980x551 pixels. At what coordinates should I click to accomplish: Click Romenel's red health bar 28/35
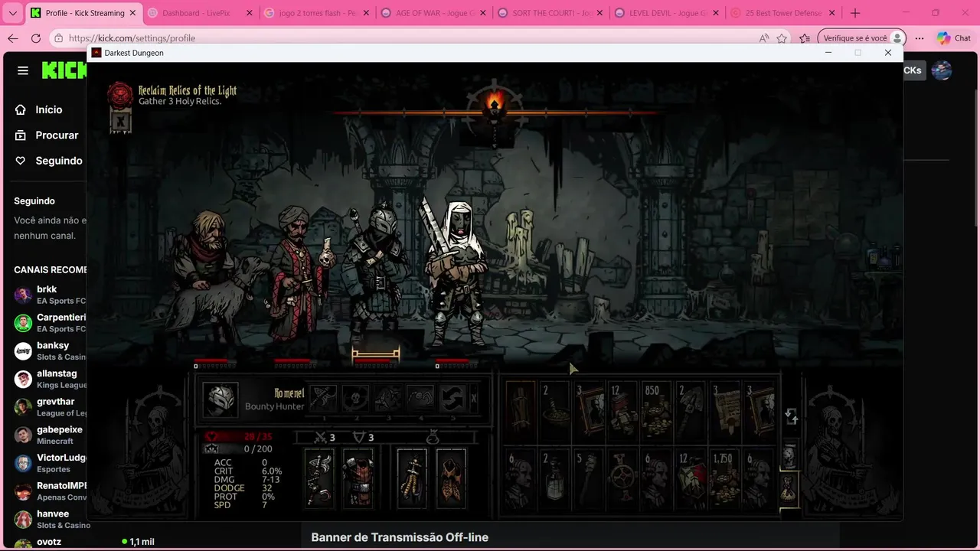[x=238, y=437]
